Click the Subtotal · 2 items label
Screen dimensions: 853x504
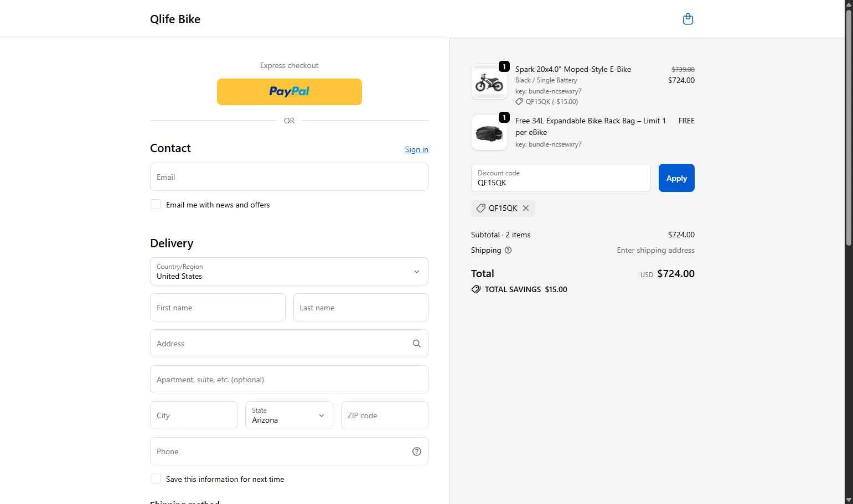(x=500, y=235)
